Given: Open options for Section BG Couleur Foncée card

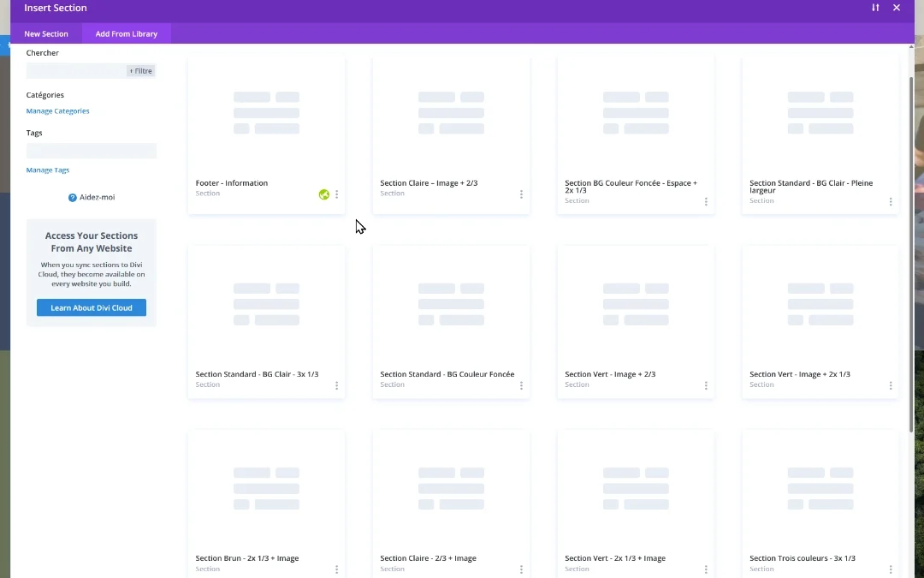Looking at the screenshot, I should pos(706,202).
